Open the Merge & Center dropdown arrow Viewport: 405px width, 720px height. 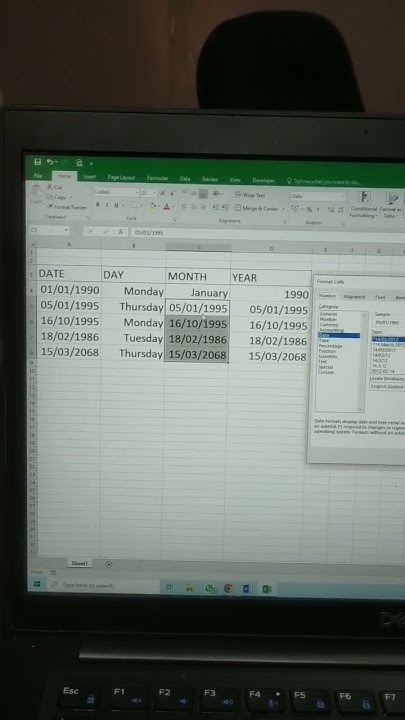coord(283,209)
